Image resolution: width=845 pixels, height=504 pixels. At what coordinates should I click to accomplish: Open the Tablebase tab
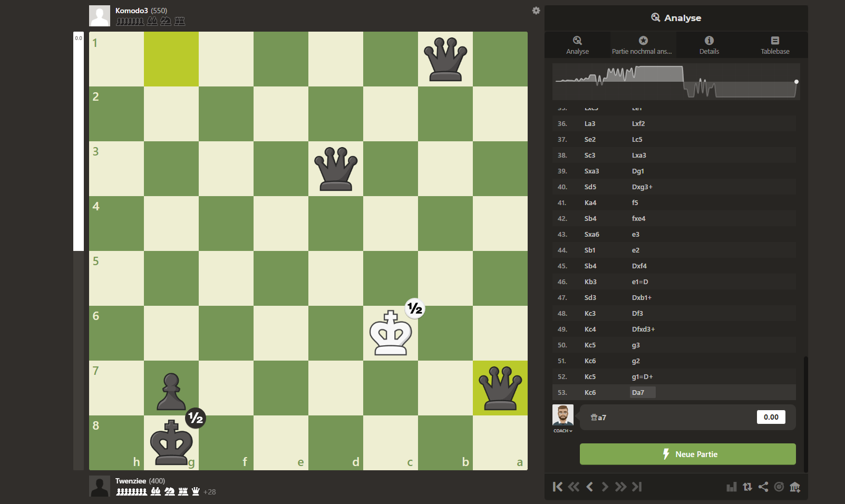tap(775, 45)
